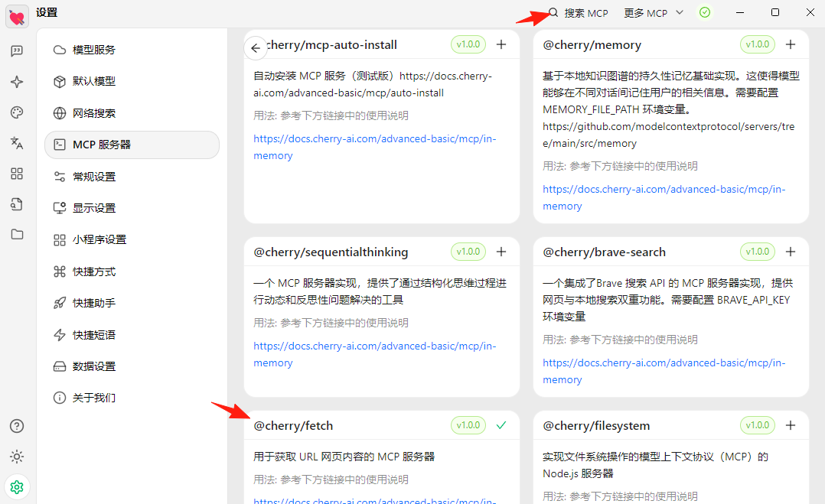The height and width of the screenshot is (504, 825).
Task: Click the @cherry/fetch card title
Action: [293, 426]
